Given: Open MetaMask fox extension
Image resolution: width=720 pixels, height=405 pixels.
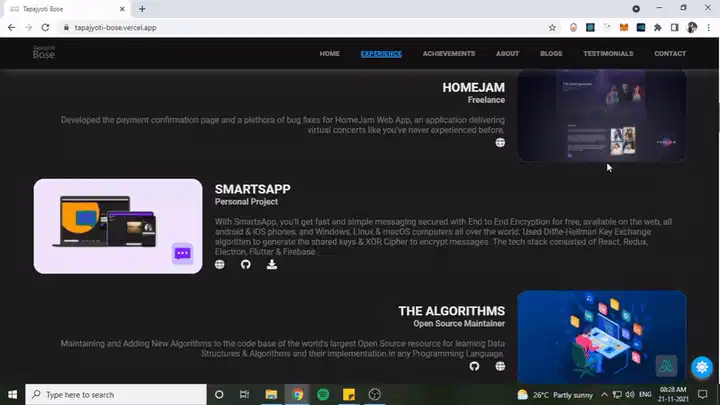Looking at the screenshot, I should (624, 28).
